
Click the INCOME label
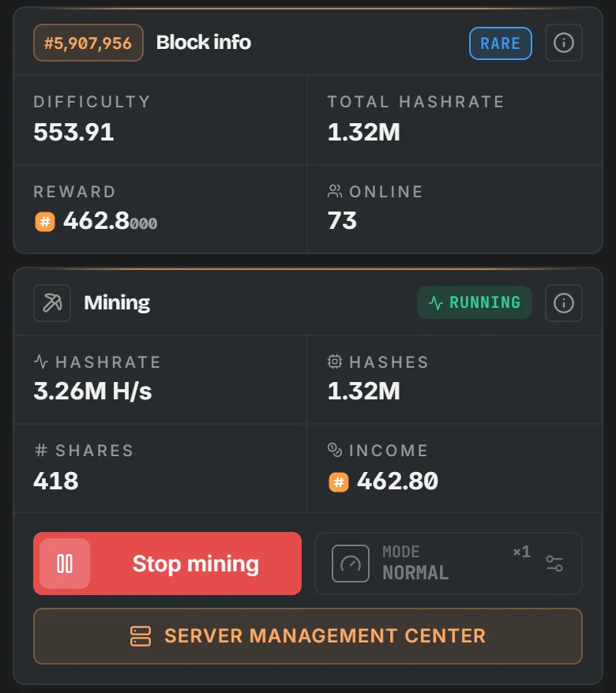tap(389, 451)
